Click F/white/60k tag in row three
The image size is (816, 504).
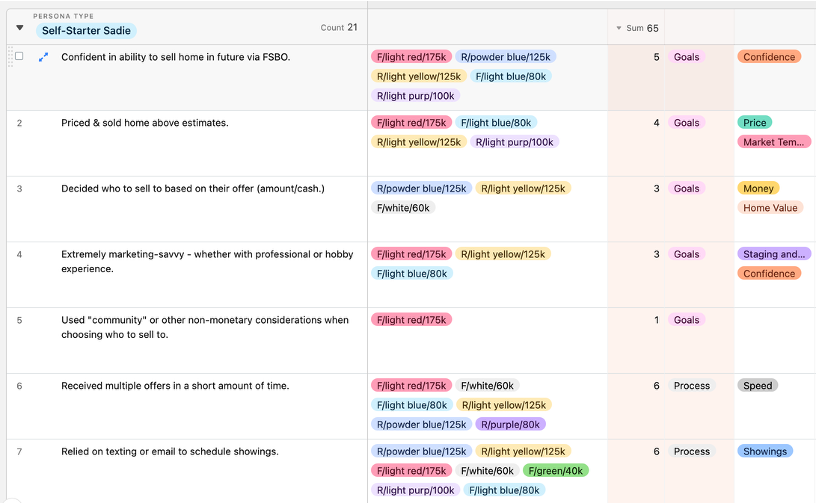tap(403, 208)
